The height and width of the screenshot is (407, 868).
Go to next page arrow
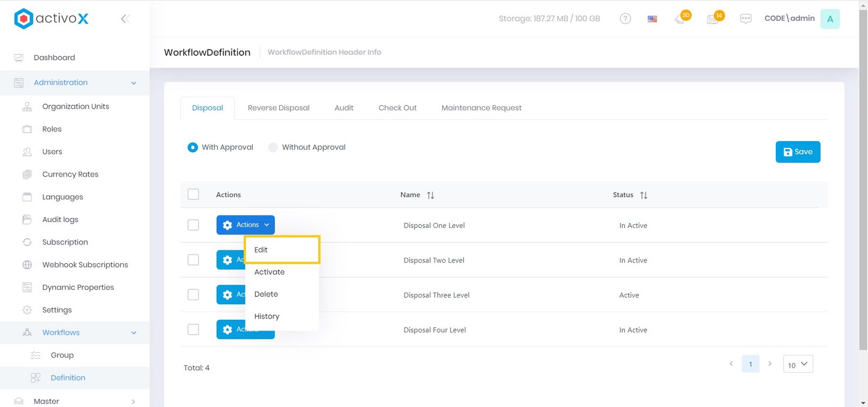coord(770,364)
